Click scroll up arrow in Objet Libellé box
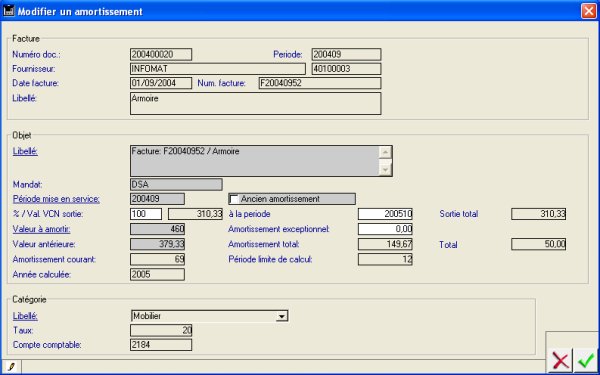Screen dimensions: 600x375 coord(385,152)
